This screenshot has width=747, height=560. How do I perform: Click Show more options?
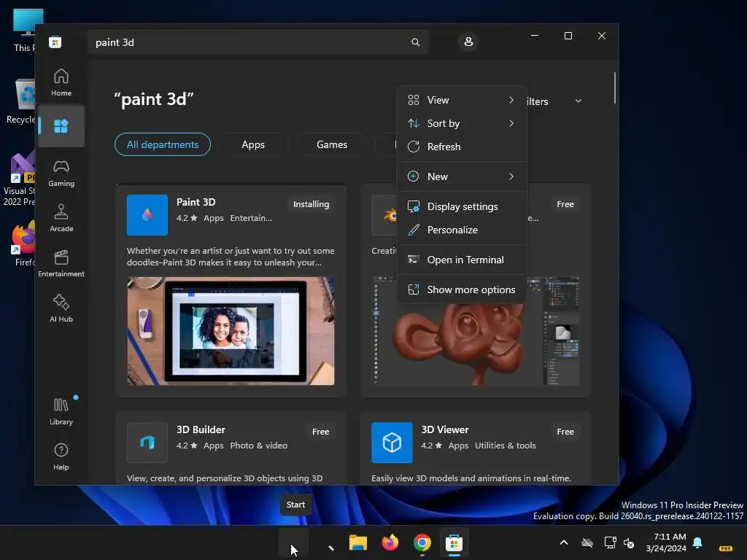(x=462, y=290)
